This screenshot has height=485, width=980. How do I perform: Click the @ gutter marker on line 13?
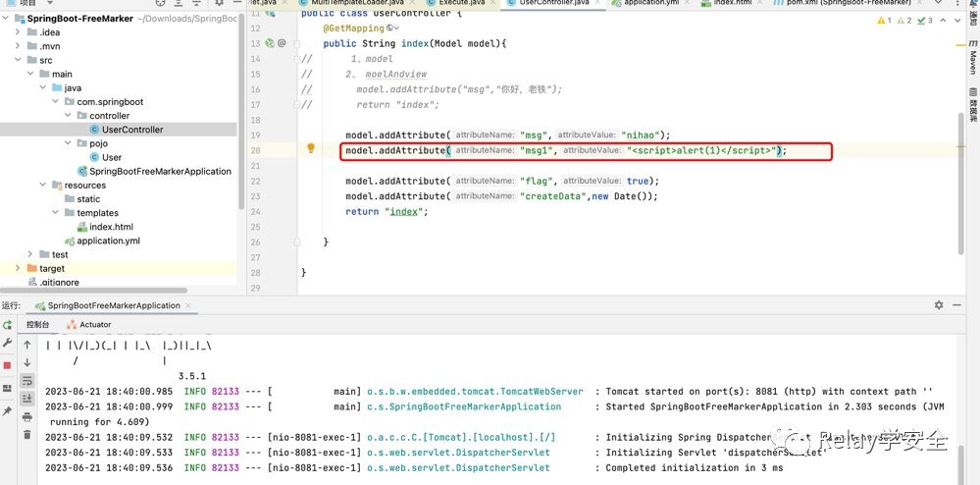(282, 43)
